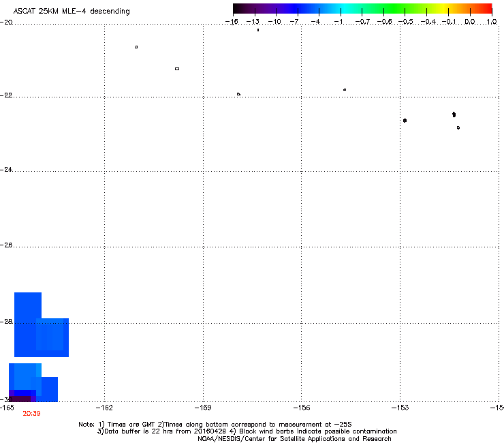Click the longitude label -153

click(x=400, y=408)
